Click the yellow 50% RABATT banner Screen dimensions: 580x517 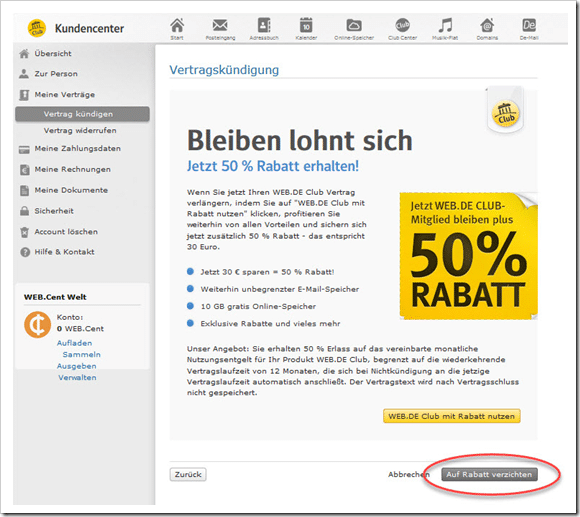(468, 256)
